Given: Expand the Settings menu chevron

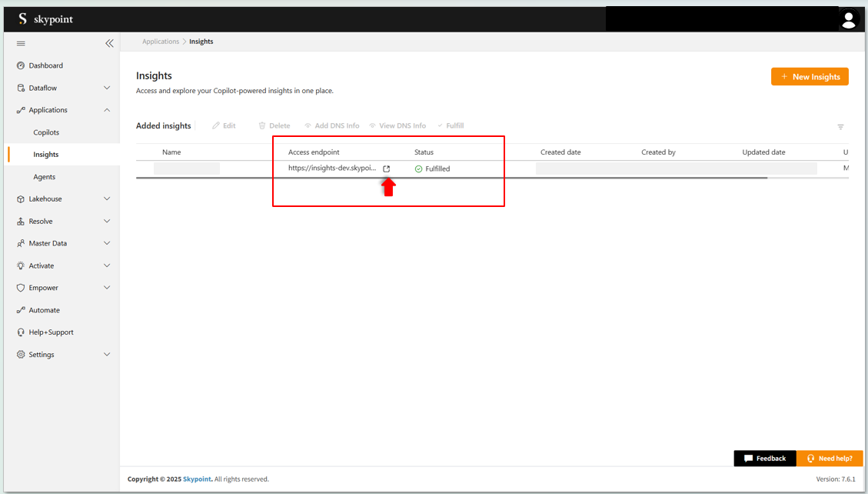Looking at the screenshot, I should pos(107,355).
